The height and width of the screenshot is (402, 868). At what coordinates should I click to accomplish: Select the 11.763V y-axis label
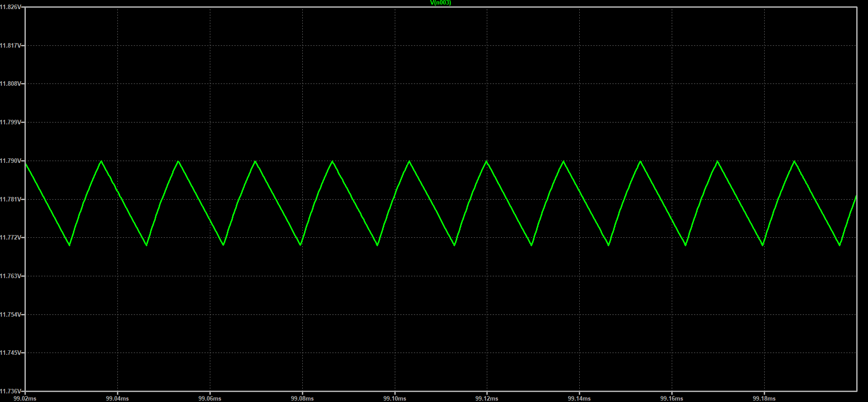10,276
